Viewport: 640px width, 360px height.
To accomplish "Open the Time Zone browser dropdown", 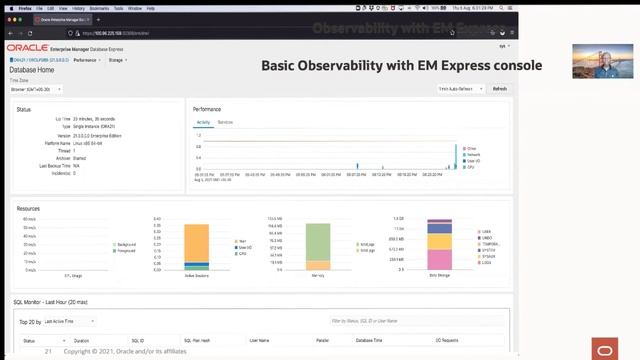I will pyautogui.click(x=36, y=89).
